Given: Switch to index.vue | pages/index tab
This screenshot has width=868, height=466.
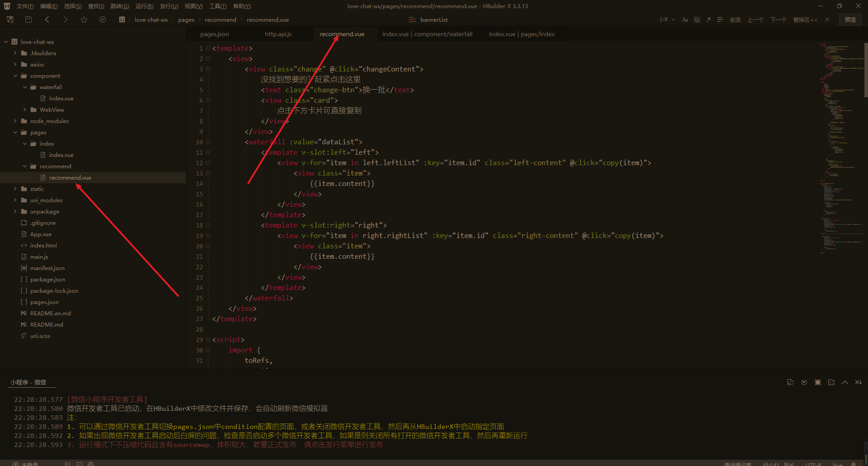Looking at the screenshot, I should [x=522, y=34].
